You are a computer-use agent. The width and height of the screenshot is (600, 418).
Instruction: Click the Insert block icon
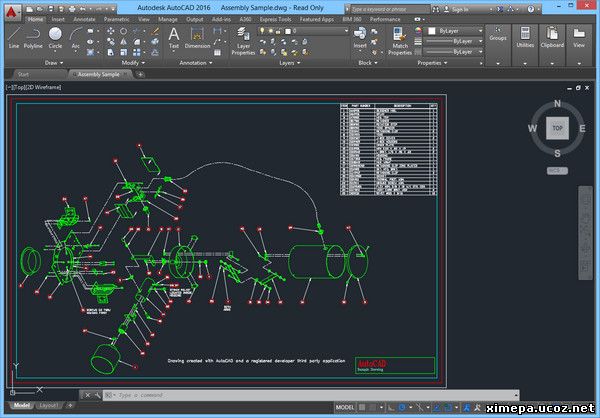click(360, 38)
